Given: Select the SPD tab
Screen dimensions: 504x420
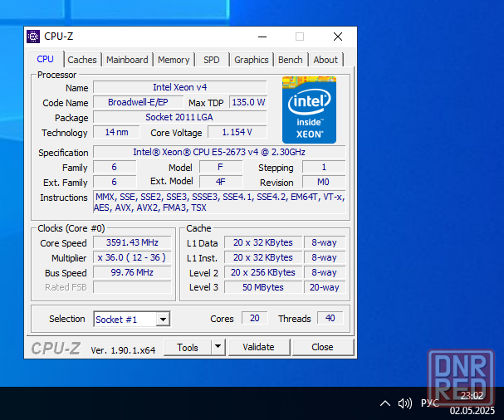Looking at the screenshot, I should coord(212,60).
